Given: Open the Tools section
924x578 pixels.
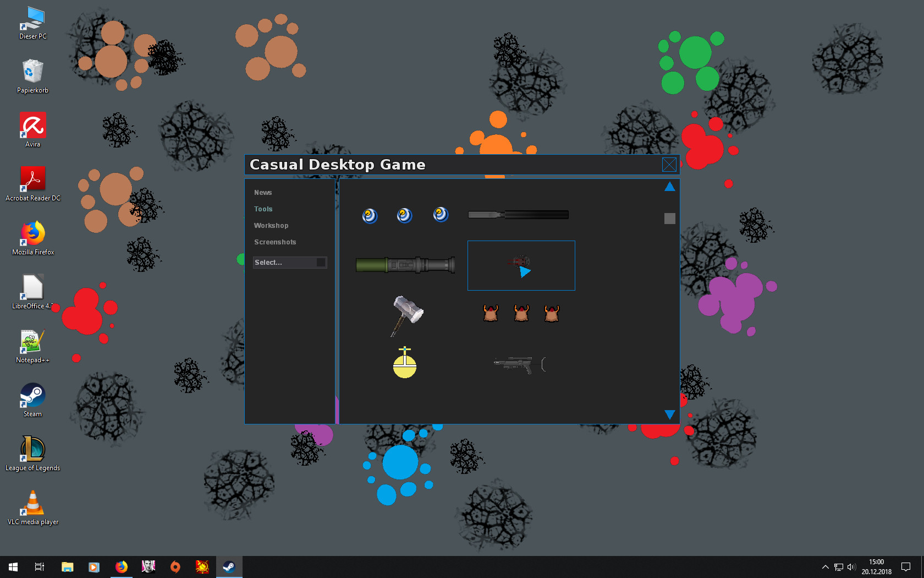Looking at the screenshot, I should pyautogui.click(x=263, y=209).
